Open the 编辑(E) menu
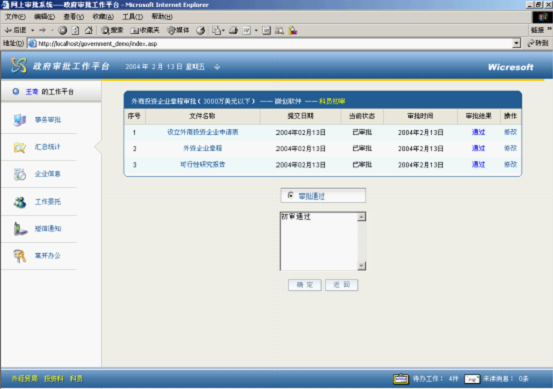This screenshot has height=389, width=553. coord(44,17)
